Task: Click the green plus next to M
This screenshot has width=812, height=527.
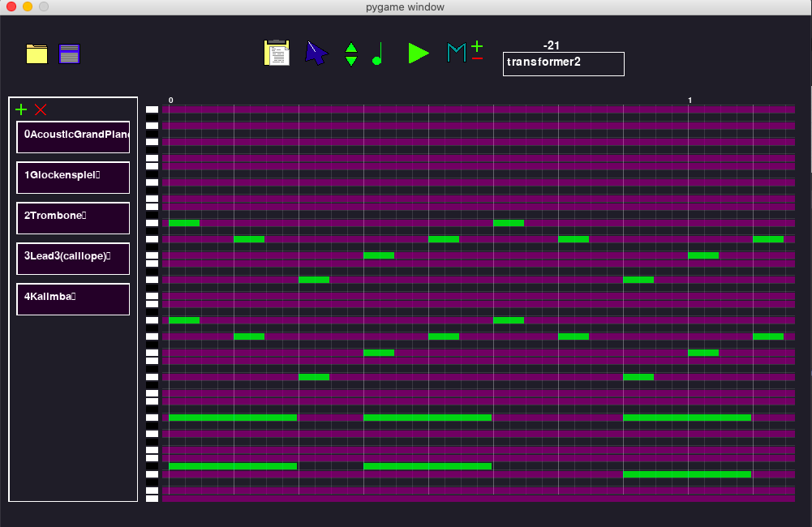Action: (x=477, y=46)
